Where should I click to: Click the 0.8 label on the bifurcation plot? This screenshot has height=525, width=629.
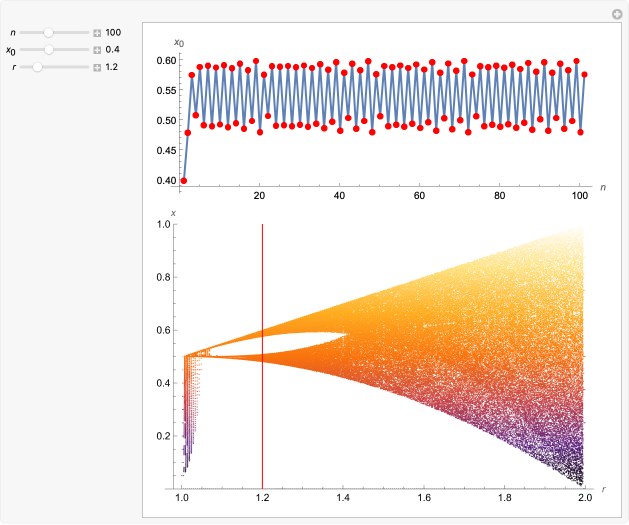coord(163,278)
